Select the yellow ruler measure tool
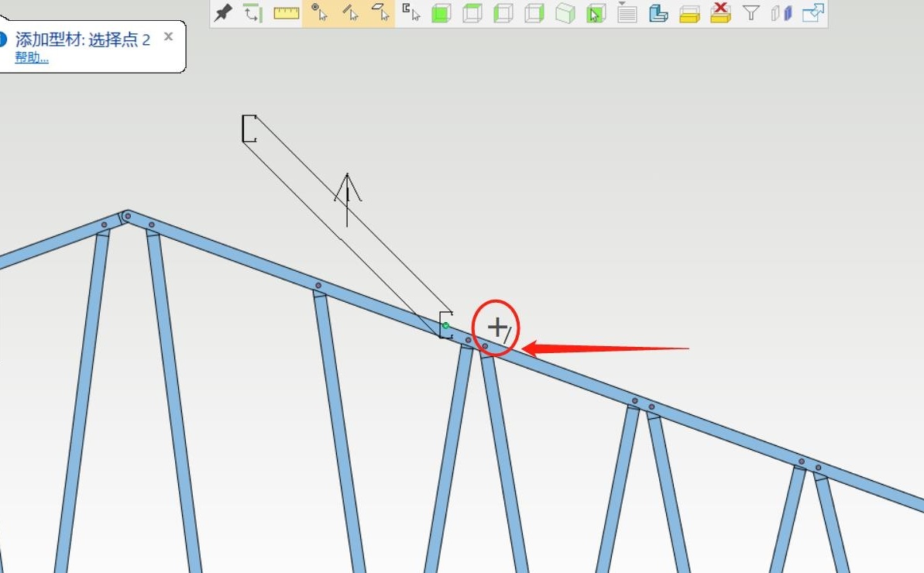Viewport: 924px width, 573px height. coord(287,13)
